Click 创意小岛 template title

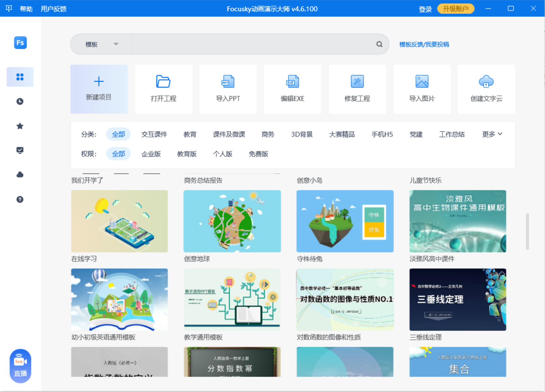tap(310, 180)
